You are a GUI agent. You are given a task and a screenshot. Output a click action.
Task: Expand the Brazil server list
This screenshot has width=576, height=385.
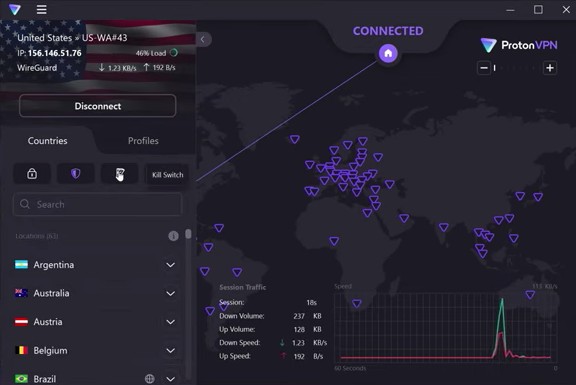coord(170,379)
